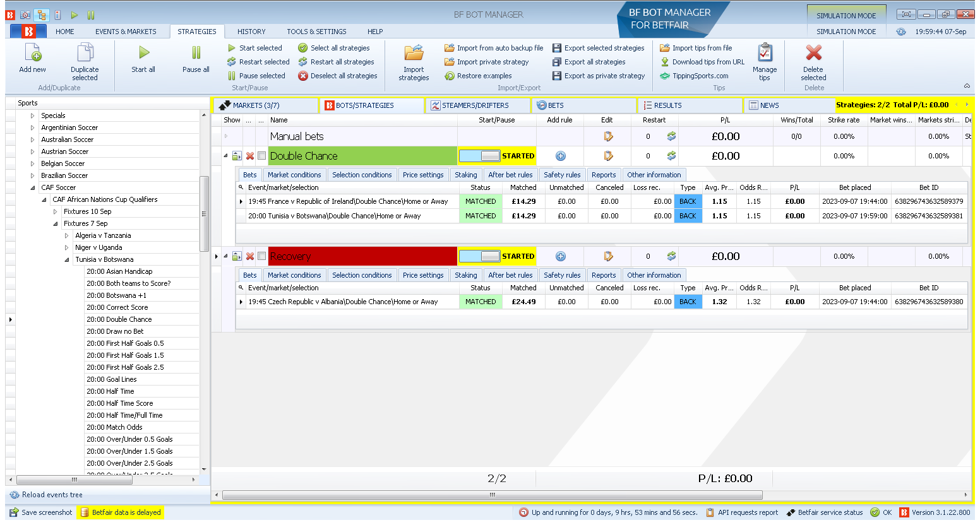Export as private strategy
Screen dimensions: 980x525
pyautogui.click(x=599, y=76)
